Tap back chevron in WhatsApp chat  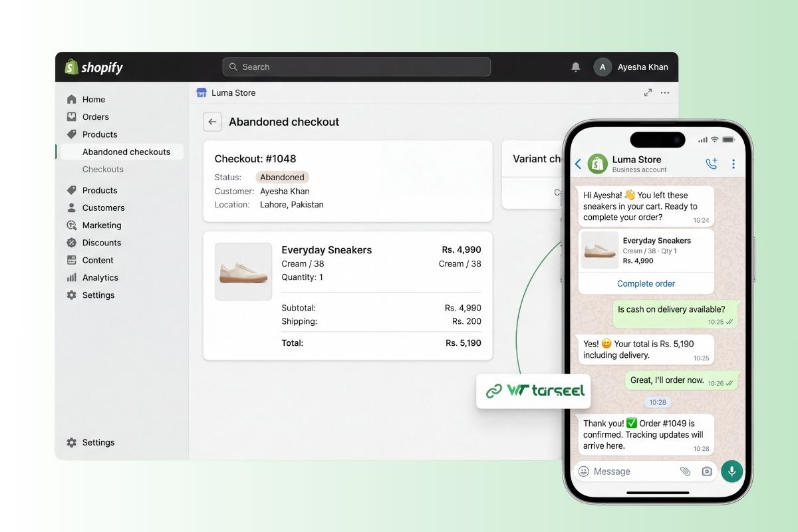(578, 164)
